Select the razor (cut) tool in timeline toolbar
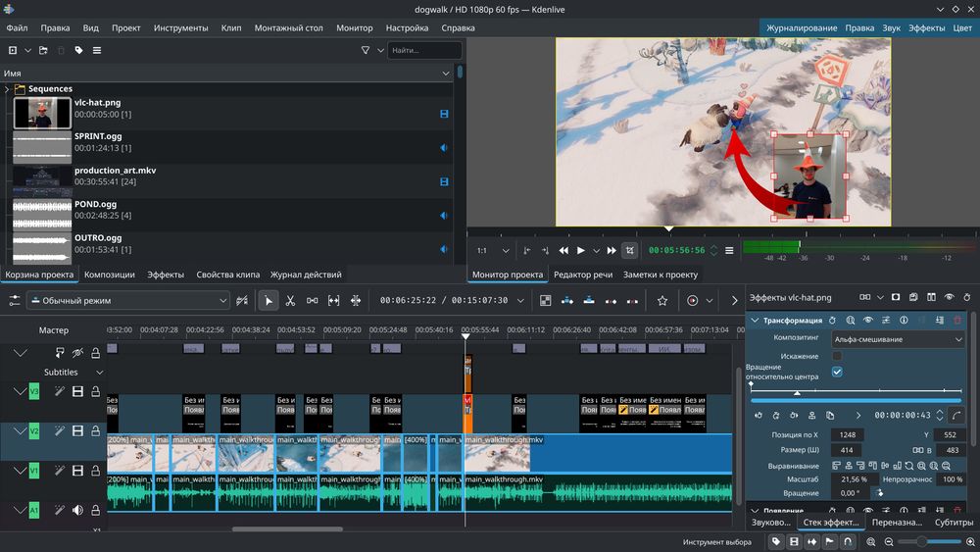 click(x=290, y=301)
